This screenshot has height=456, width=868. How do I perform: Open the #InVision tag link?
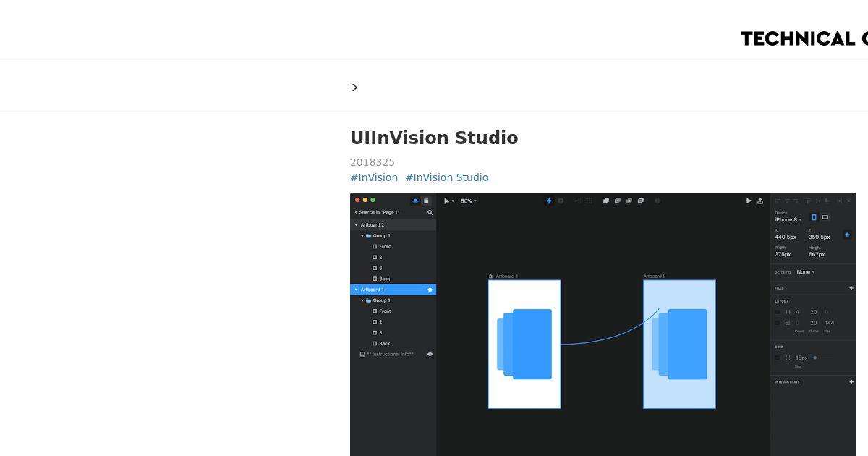click(x=374, y=177)
